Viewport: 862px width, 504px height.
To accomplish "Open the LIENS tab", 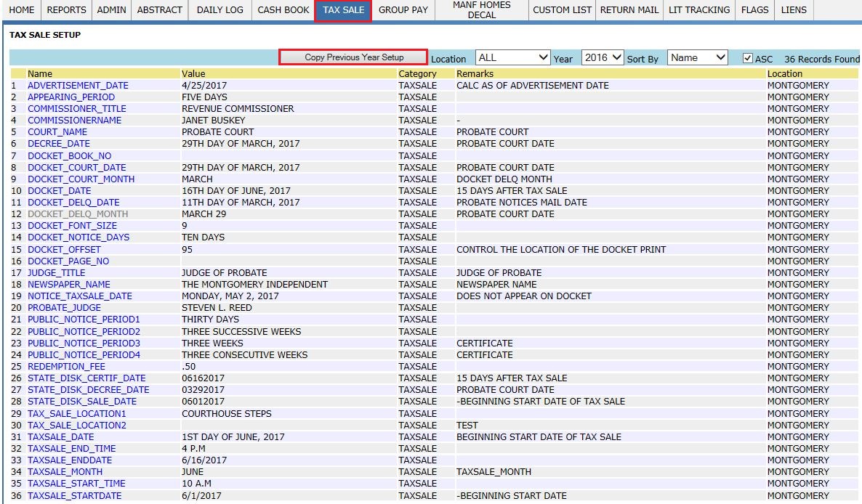I will pyautogui.click(x=793, y=10).
